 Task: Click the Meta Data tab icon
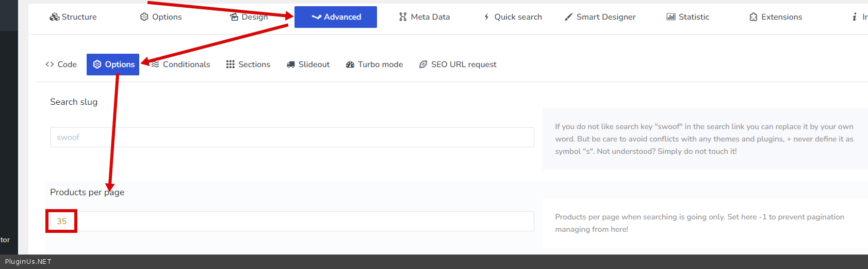[403, 17]
